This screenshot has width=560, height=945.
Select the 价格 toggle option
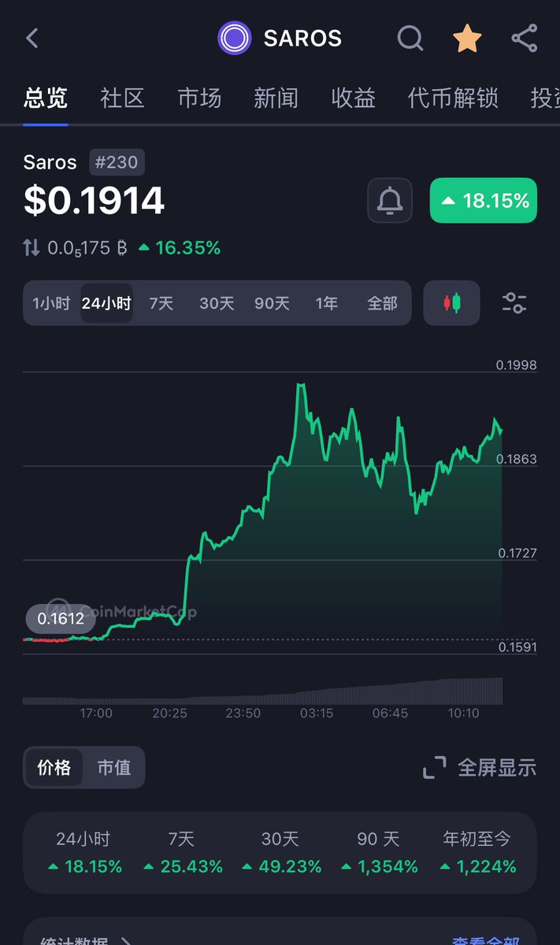(54, 767)
